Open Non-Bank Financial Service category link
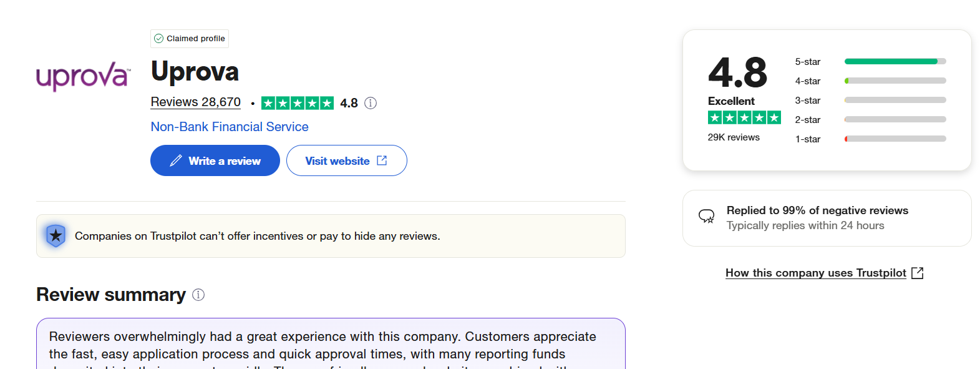 (x=230, y=127)
